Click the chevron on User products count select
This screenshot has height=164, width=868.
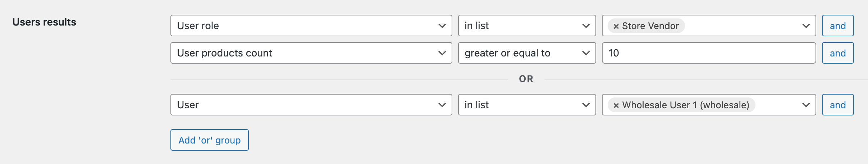[x=442, y=53]
